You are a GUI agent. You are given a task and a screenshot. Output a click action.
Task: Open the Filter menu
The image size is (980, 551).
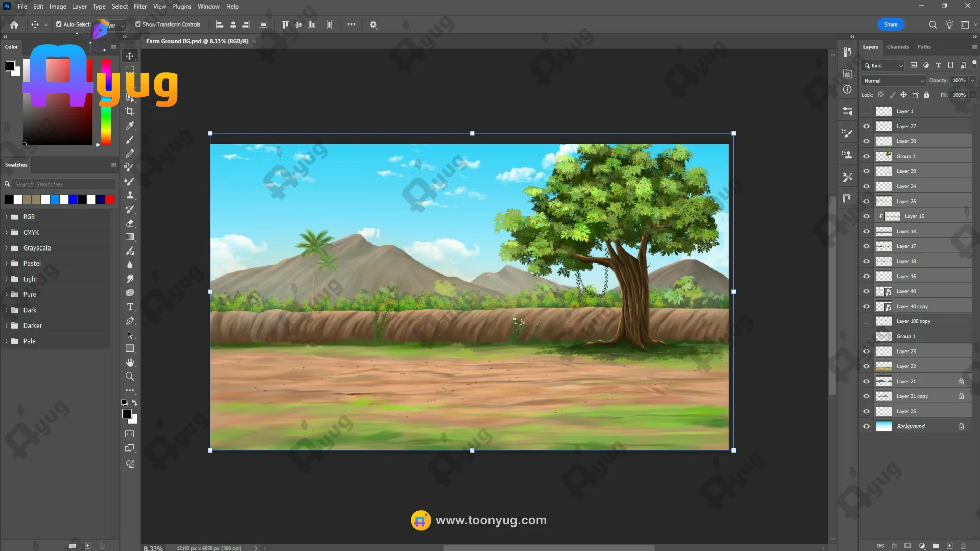pos(140,7)
